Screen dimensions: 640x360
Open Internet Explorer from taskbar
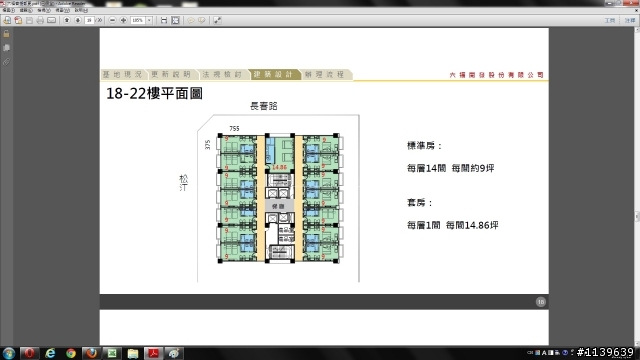(x=50, y=353)
